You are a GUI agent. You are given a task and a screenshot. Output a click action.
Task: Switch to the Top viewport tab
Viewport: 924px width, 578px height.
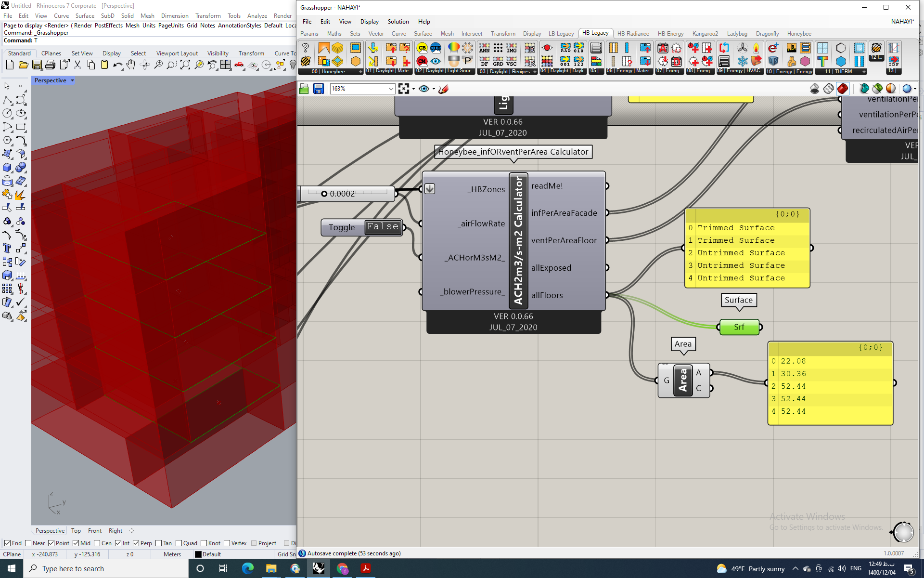pyautogui.click(x=76, y=531)
